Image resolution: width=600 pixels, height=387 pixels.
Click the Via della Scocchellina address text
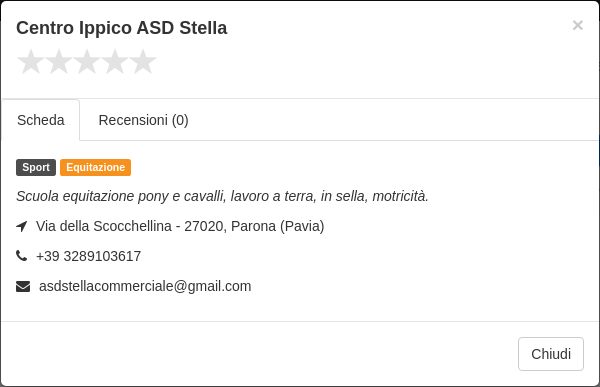(x=104, y=226)
